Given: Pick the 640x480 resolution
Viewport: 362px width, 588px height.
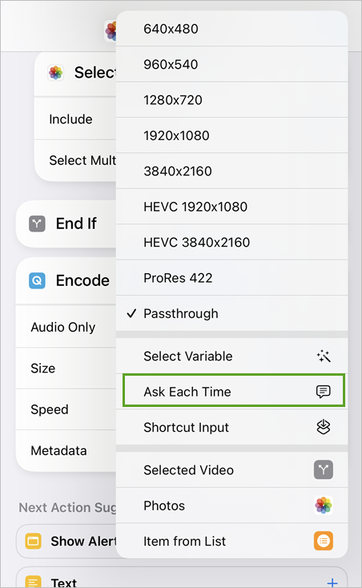Looking at the screenshot, I should pyautogui.click(x=232, y=29).
